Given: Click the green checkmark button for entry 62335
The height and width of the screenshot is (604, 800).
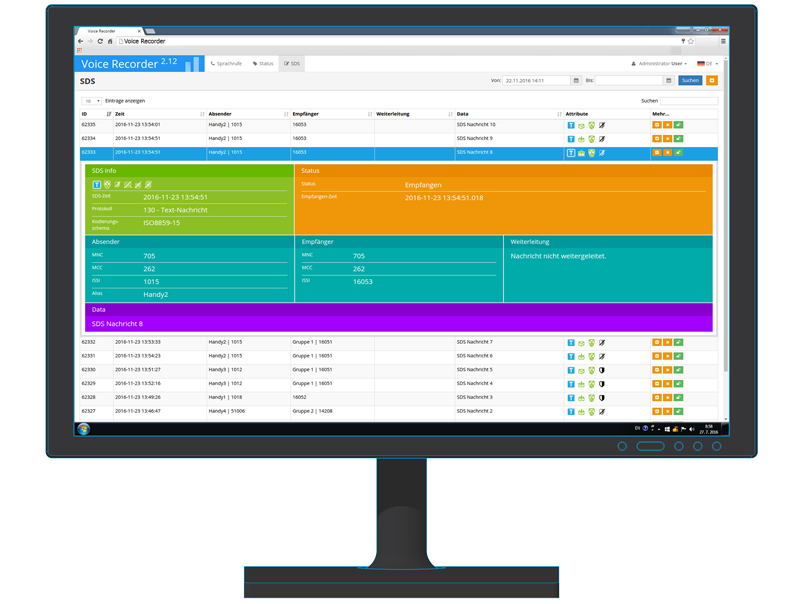Looking at the screenshot, I should [x=678, y=125].
